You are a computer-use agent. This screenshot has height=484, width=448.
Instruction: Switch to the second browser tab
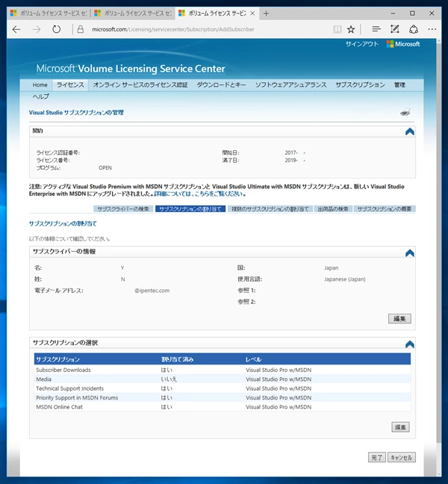(133, 13)
